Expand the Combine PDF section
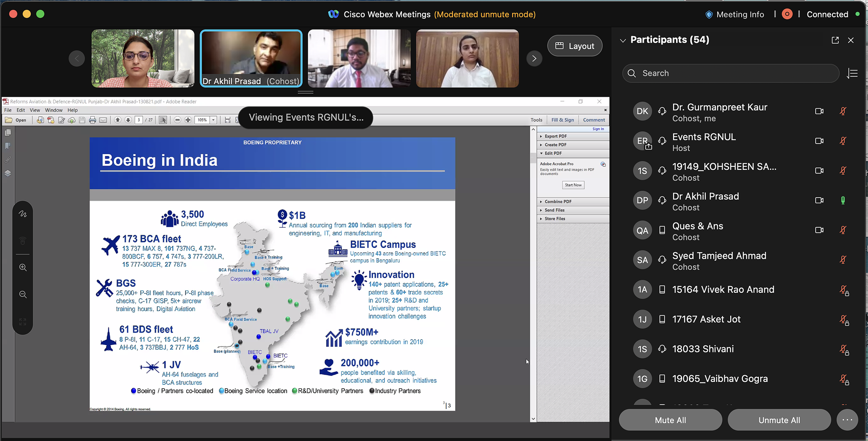 click(573, 201)
